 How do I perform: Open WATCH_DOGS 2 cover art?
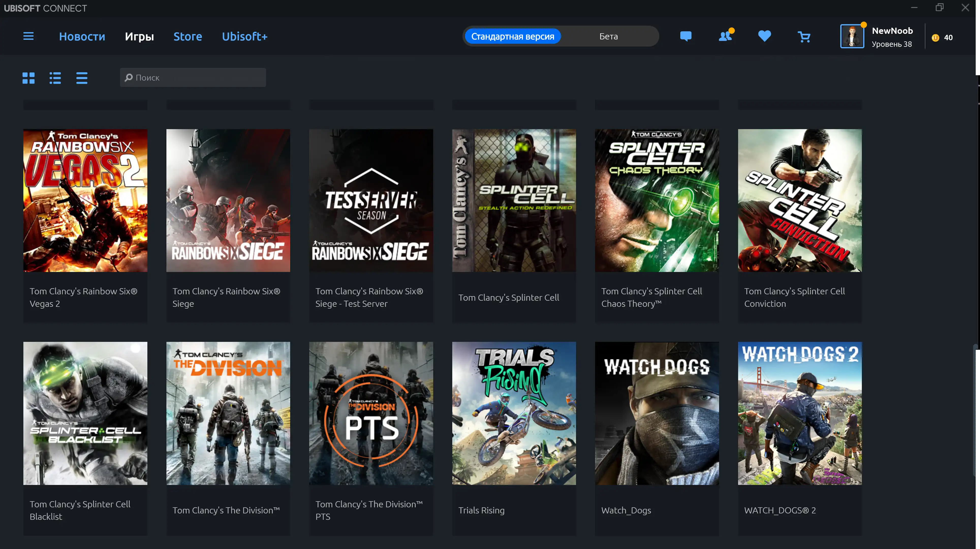(800, 413)
